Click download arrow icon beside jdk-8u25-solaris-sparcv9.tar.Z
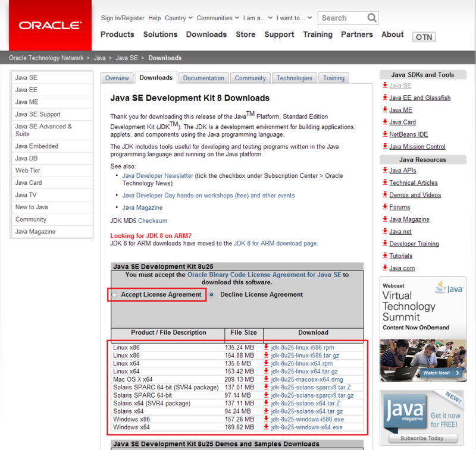The image size is (476, 450). pos(266,387)
